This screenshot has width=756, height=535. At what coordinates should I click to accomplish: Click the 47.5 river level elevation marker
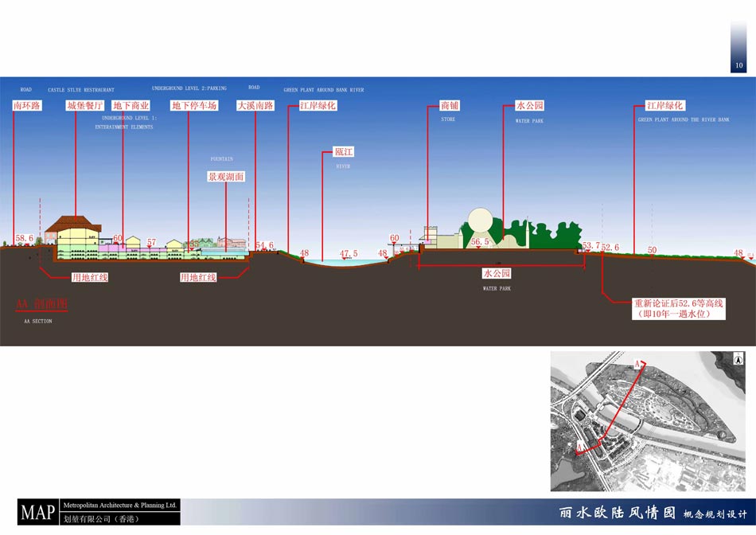349,253
